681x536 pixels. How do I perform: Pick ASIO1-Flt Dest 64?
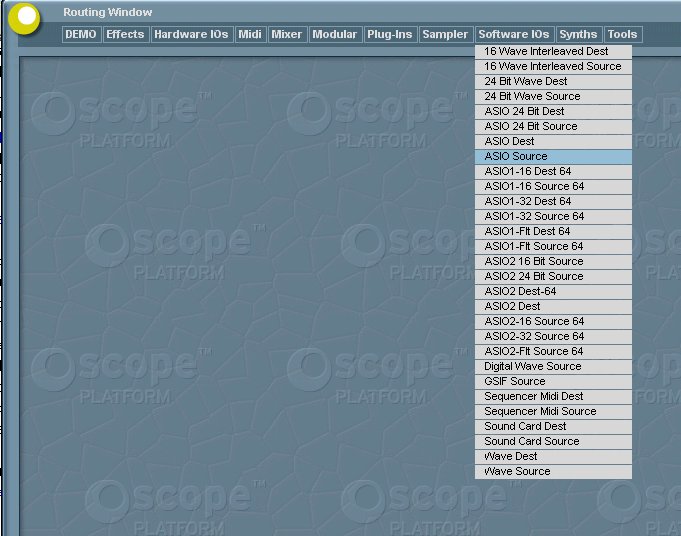553,231
